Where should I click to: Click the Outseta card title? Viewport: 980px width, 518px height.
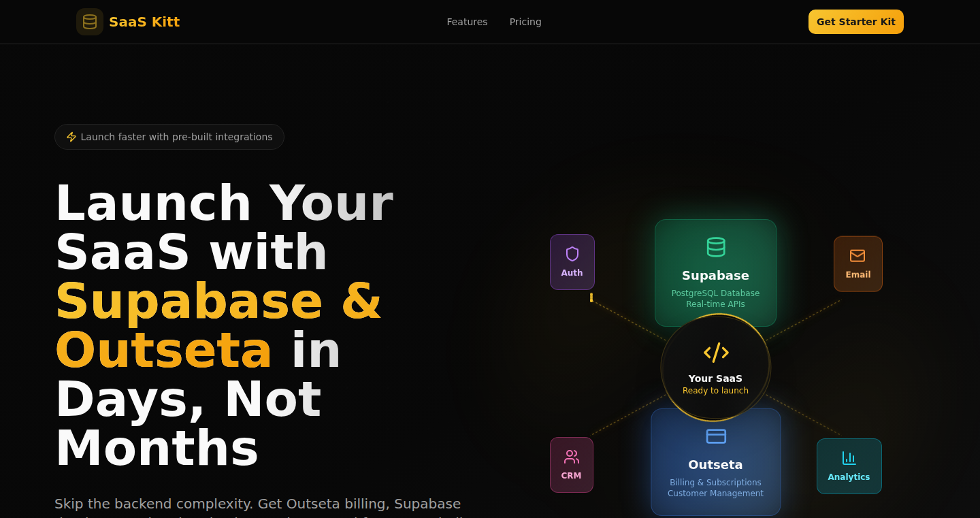715,465
